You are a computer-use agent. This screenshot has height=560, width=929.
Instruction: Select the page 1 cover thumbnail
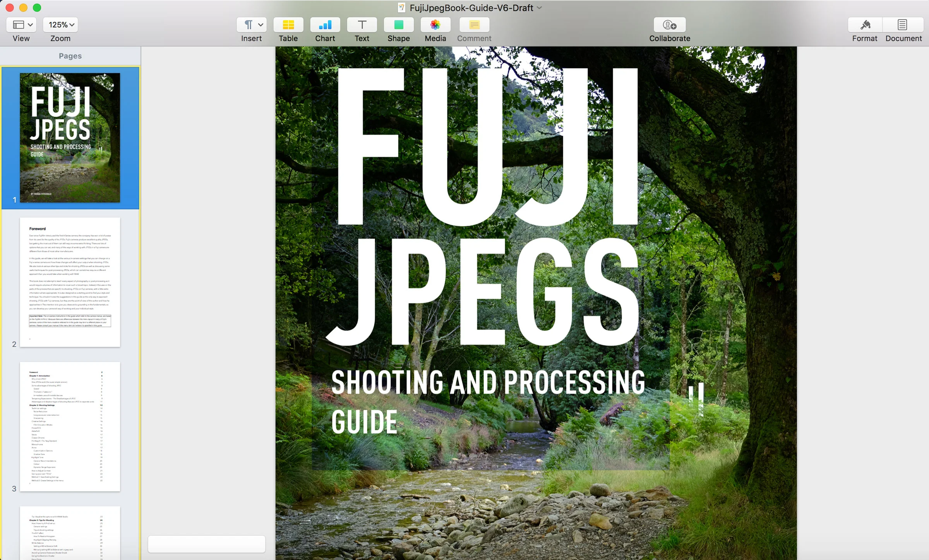(x=70, y=138)
